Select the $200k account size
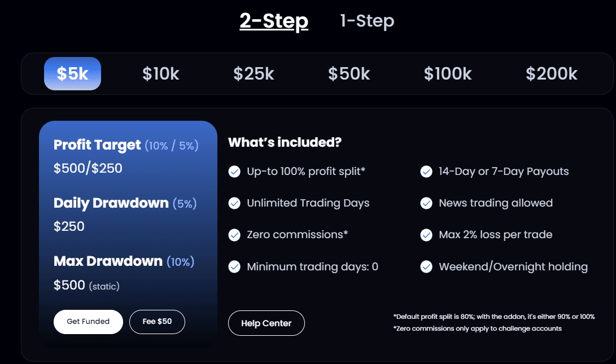Viewport: 616px width, 364px height. 551,73
